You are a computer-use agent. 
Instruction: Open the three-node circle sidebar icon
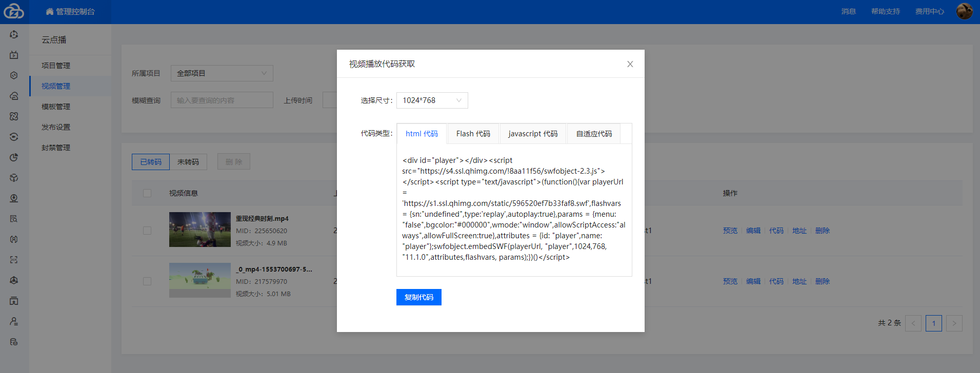click(x=14, y=178)
